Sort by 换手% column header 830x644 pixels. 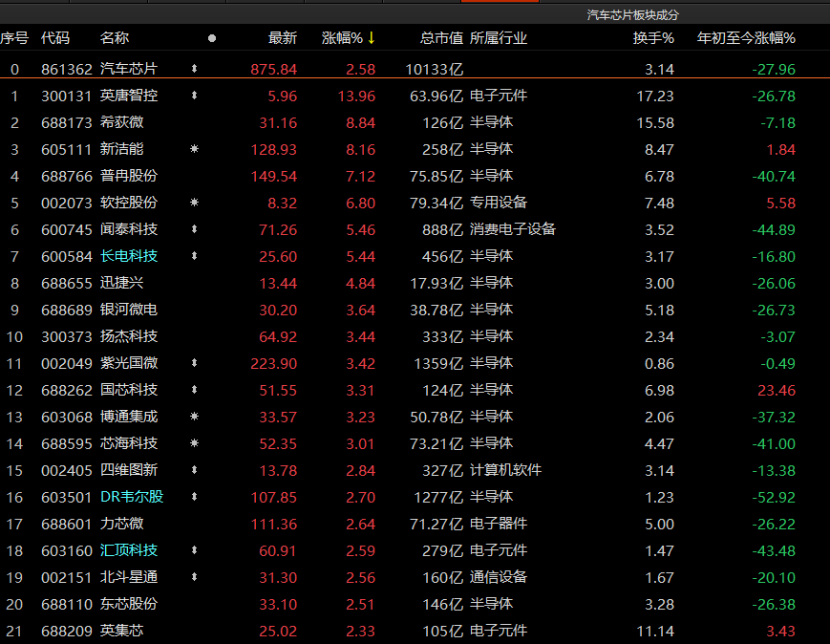click(653, 38)
